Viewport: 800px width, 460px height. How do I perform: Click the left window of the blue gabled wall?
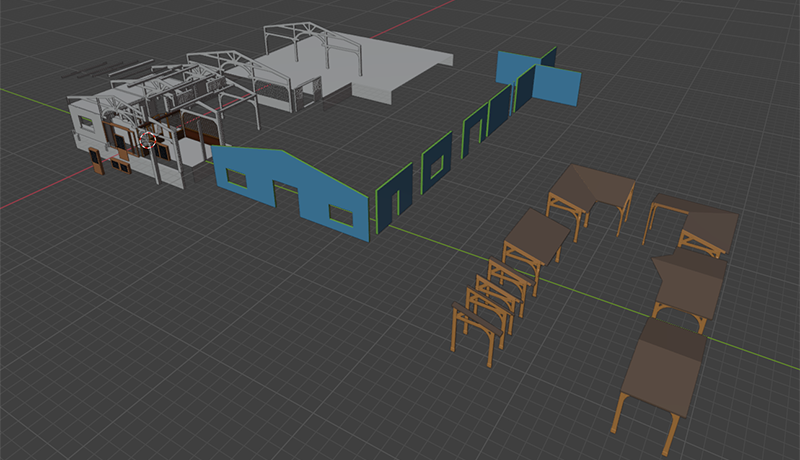(x=236, y=178)
